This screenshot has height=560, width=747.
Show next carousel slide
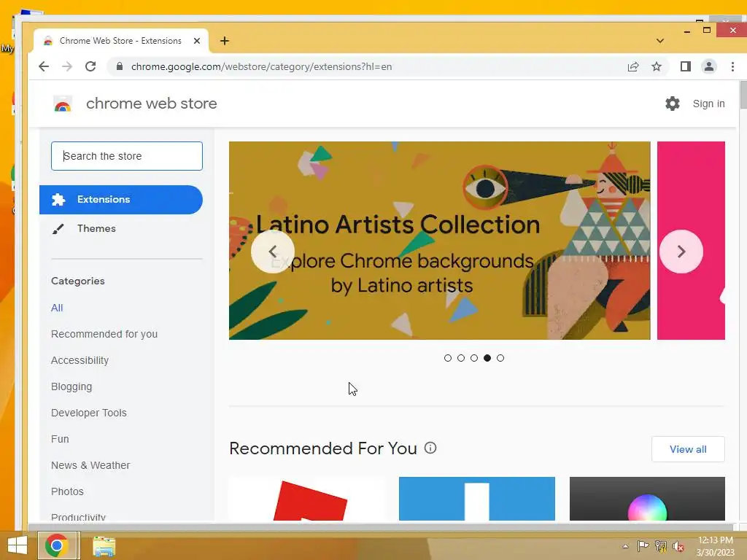[681, 252]
